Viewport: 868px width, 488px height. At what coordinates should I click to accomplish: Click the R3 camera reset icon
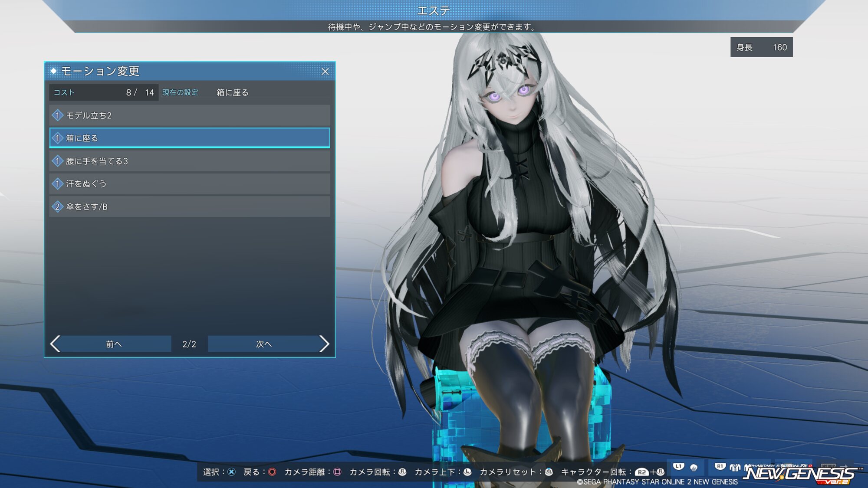pos(549,472)
